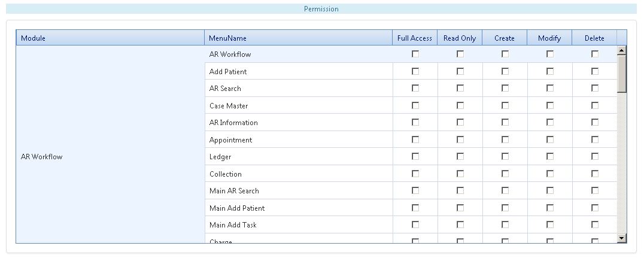Viewport: 644px width, 258px height.
Task: Tick Modify for Main AR Search
Action: pos(549,190)
